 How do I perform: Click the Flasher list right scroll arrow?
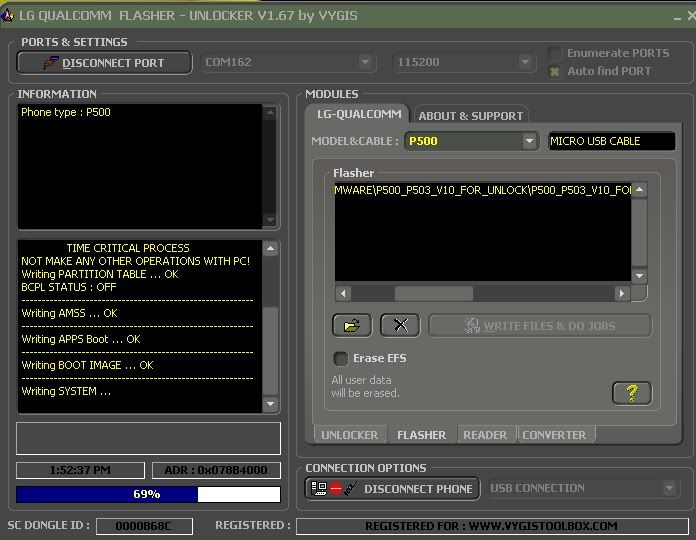(622, 293)
